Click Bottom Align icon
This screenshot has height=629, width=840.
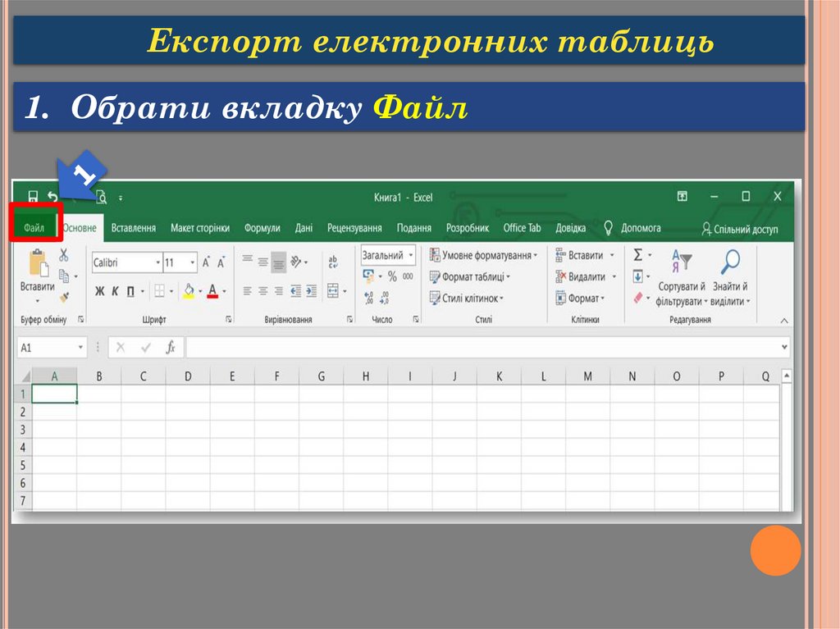click(x=279, y=262)
